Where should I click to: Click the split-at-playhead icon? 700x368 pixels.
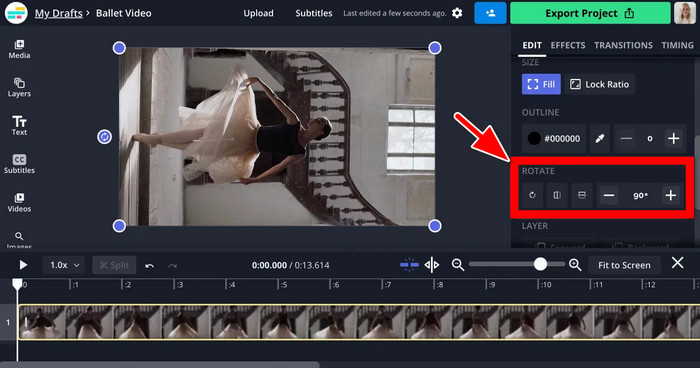coord(432,265)
